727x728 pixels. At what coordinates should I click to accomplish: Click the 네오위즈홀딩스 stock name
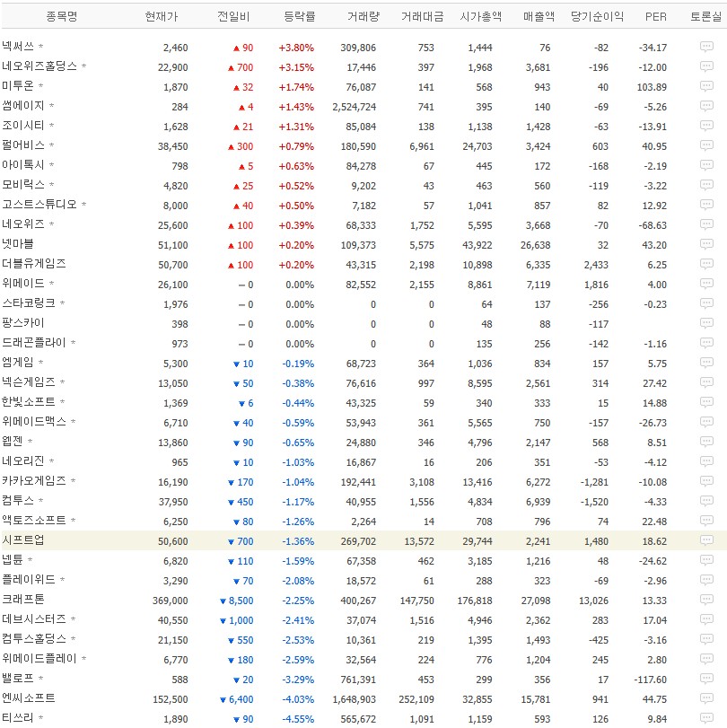[x=39, y=66]
